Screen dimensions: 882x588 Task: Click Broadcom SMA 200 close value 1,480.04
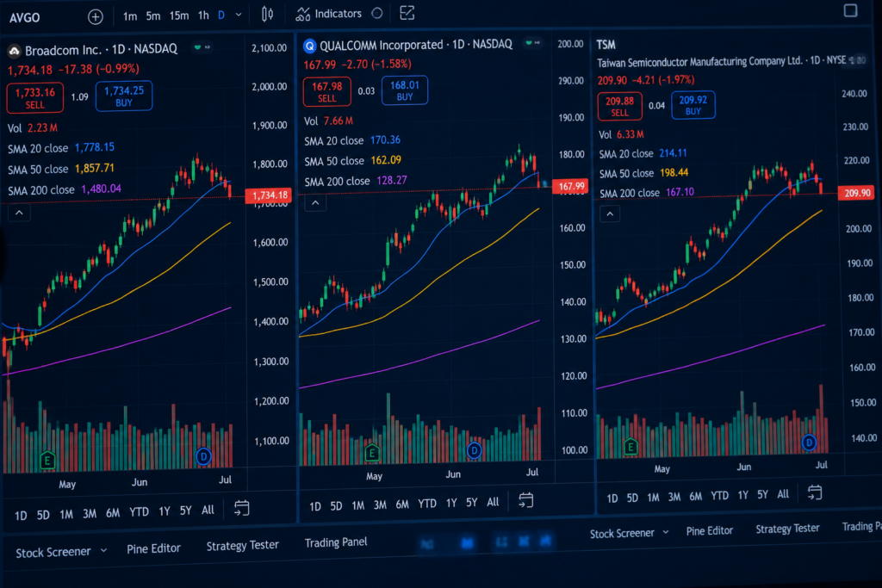[x=102, y=189]
